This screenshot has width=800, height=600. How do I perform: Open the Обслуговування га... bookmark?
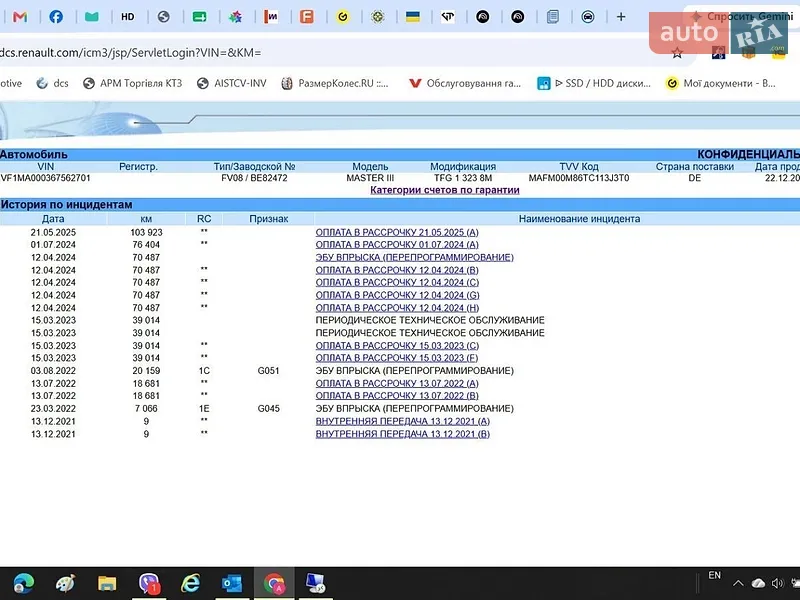pos(465,83)
